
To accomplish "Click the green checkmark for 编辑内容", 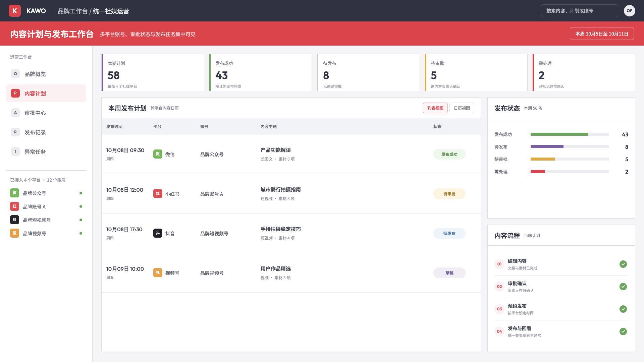I will pos(623,264).
